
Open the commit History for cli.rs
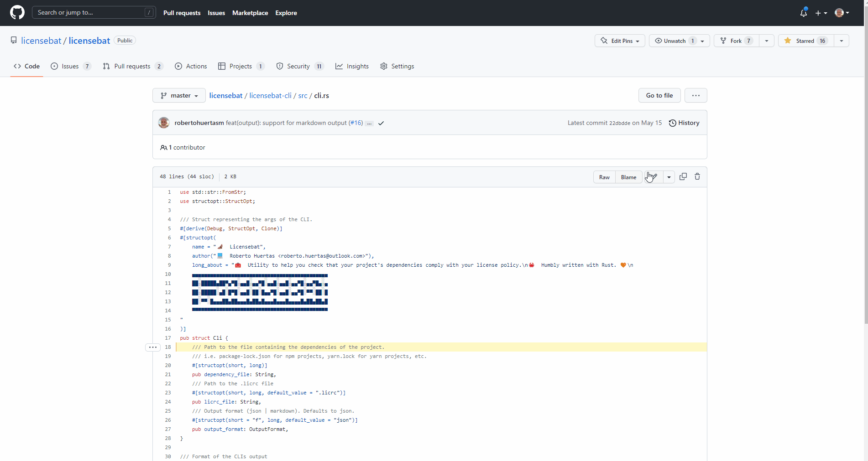[684, 123]
